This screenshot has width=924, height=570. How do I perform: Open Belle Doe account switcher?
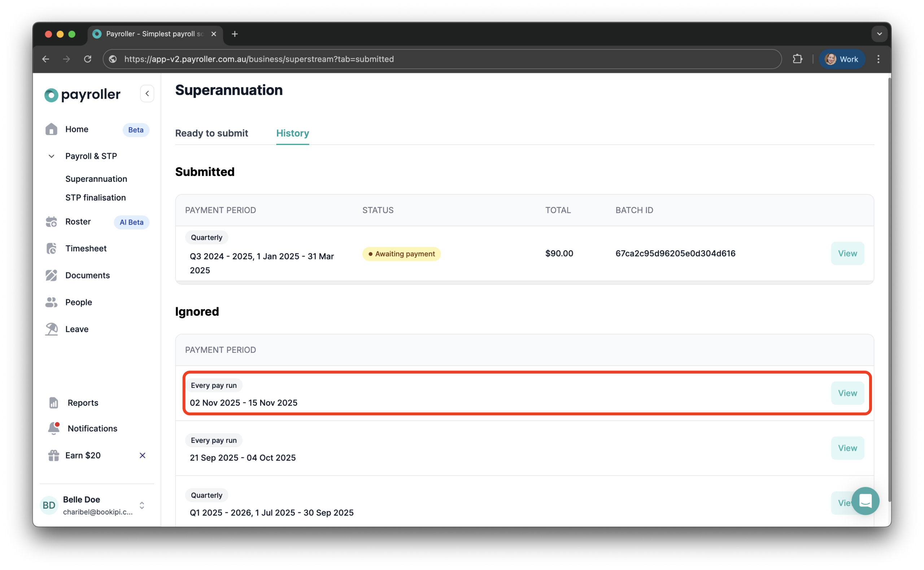[141, 505]
